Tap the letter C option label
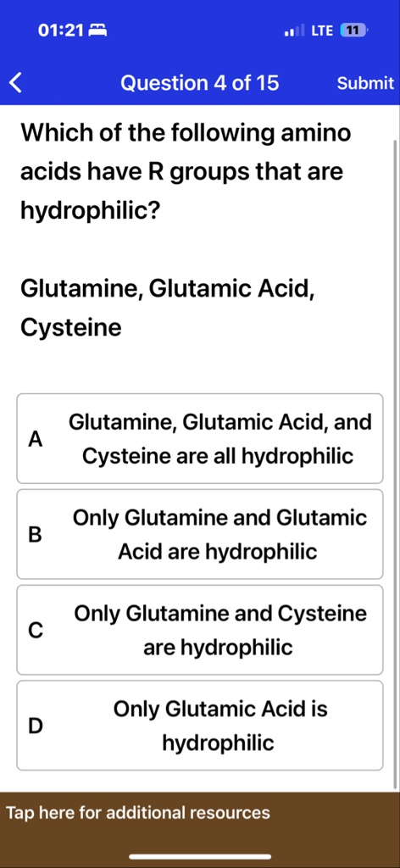Viewport: 400px width, 868px height. [35, 631]
